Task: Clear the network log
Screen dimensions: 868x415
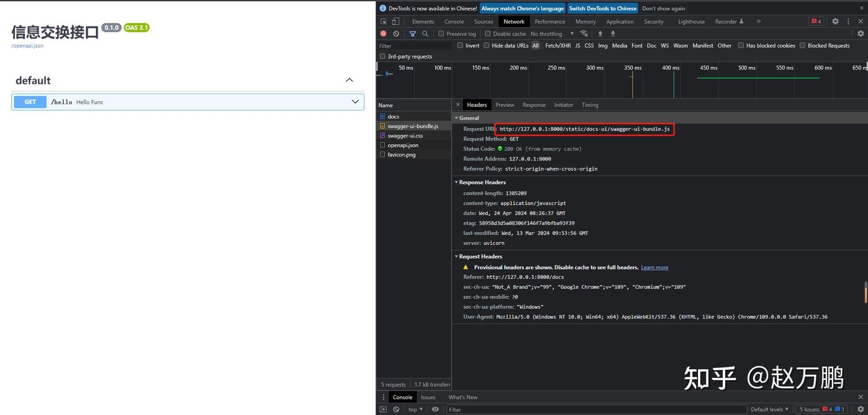Action: (396, 34)
